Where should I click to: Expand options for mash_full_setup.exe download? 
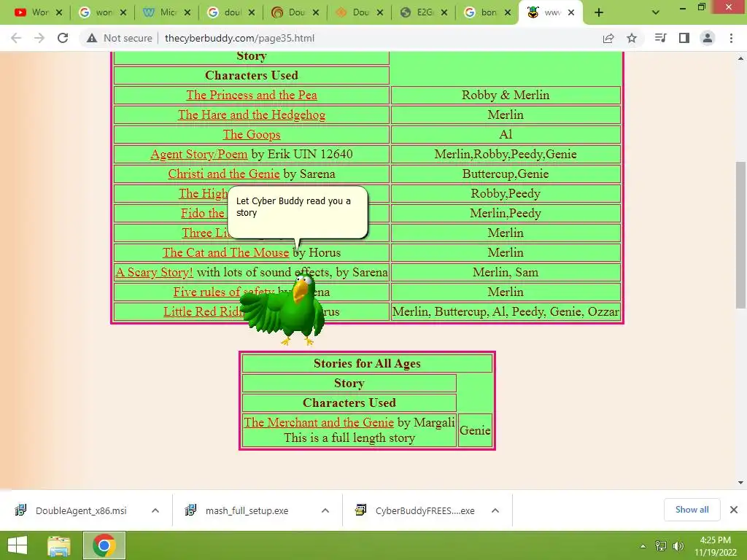[325, 510]
